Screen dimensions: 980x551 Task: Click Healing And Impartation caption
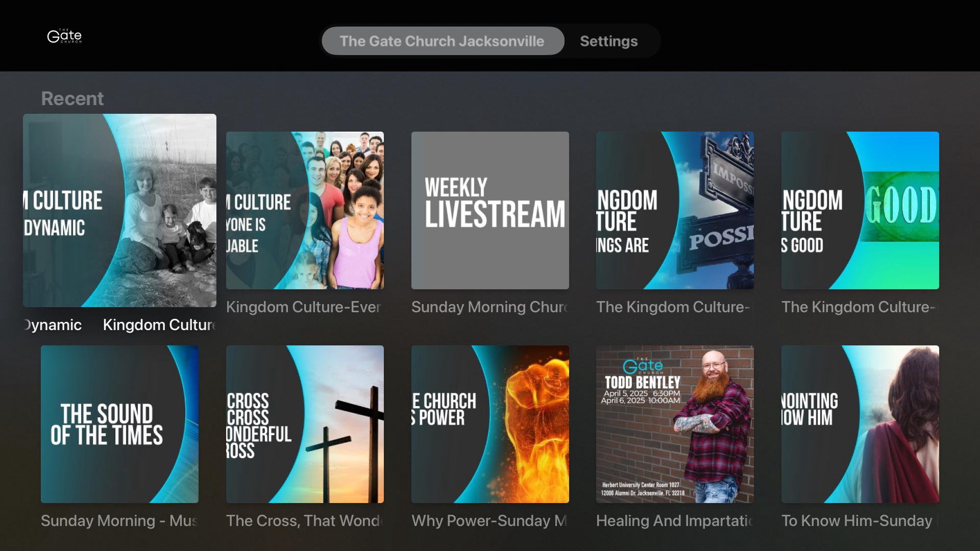674,521
